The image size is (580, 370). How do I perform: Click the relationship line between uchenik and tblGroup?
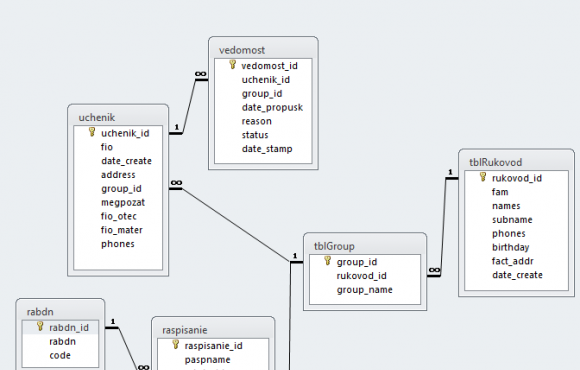point(236,225)
